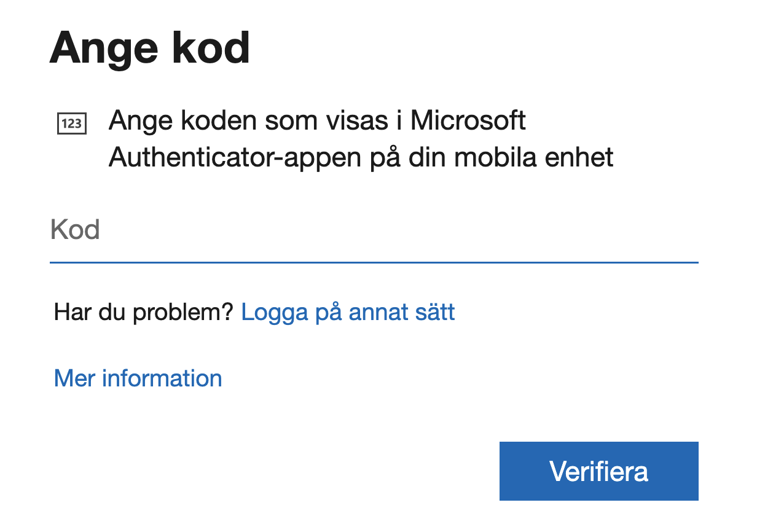Click the 123 code icon
Viewport: 757px width, 532px height.
click(71, 123)
